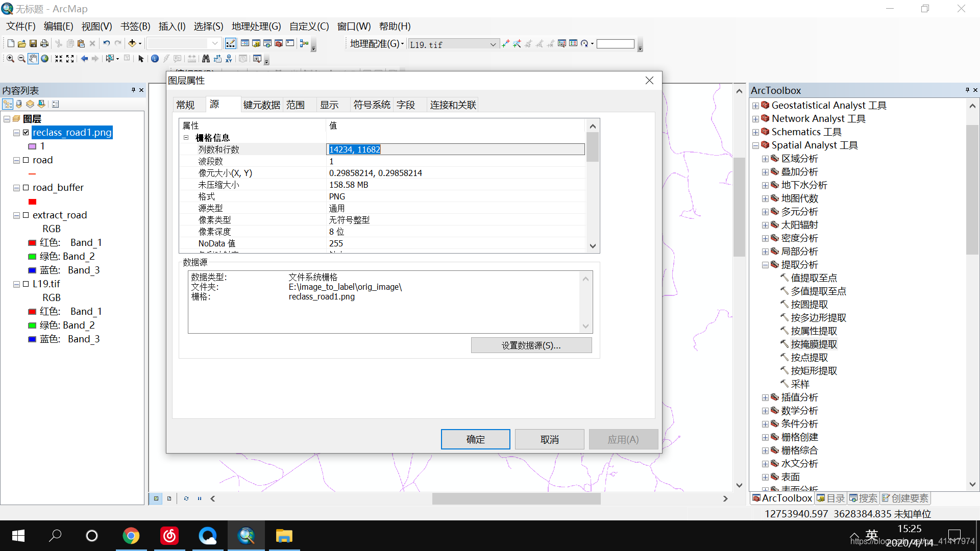
Task: Toggle visibility of reclass_road1.png layer
Action: (26, 133)
